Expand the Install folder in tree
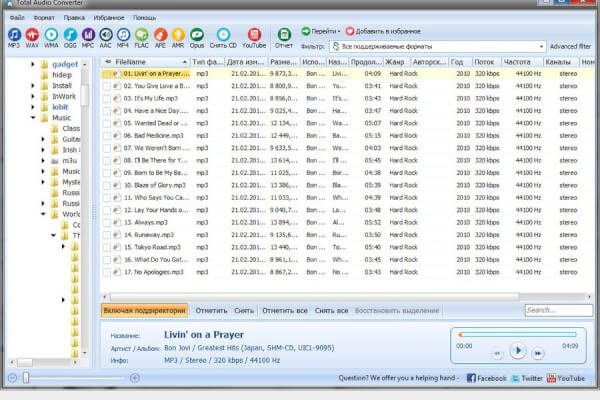Viewport: 600px width, 400px height. click(x=33, y=86)
